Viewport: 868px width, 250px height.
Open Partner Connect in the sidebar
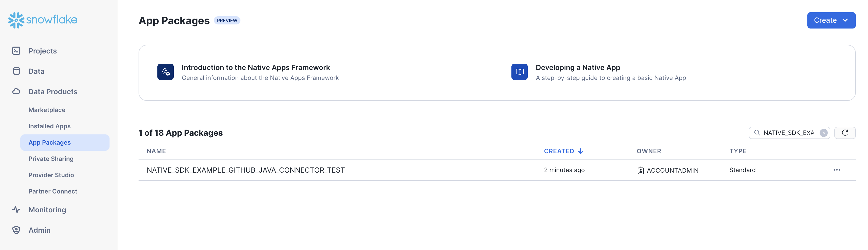[53, 191]
